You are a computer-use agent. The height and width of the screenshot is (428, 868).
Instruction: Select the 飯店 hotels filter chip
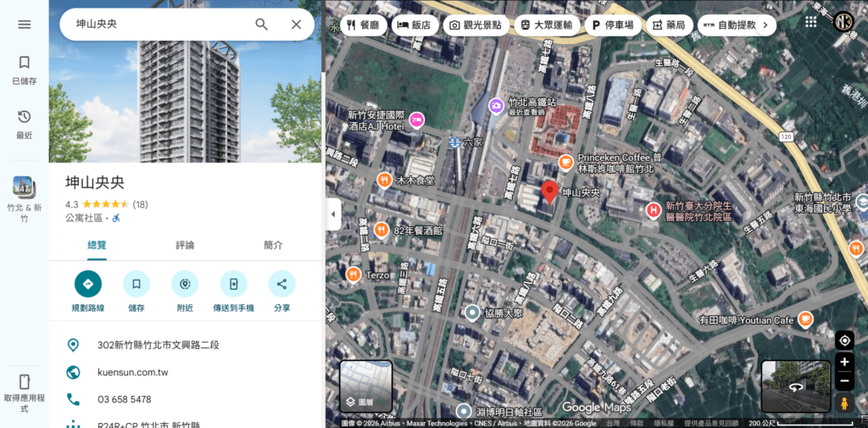point(415,25)
